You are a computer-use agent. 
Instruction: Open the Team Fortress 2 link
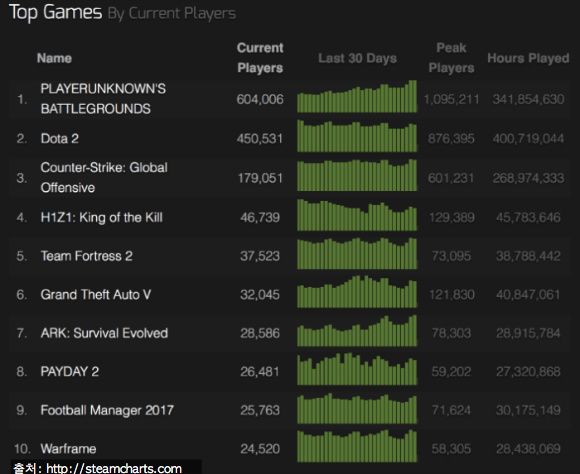click(87, 256)
